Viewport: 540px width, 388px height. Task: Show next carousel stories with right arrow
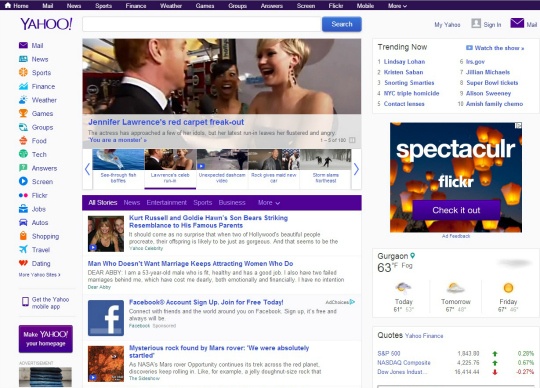coord(356,169)
